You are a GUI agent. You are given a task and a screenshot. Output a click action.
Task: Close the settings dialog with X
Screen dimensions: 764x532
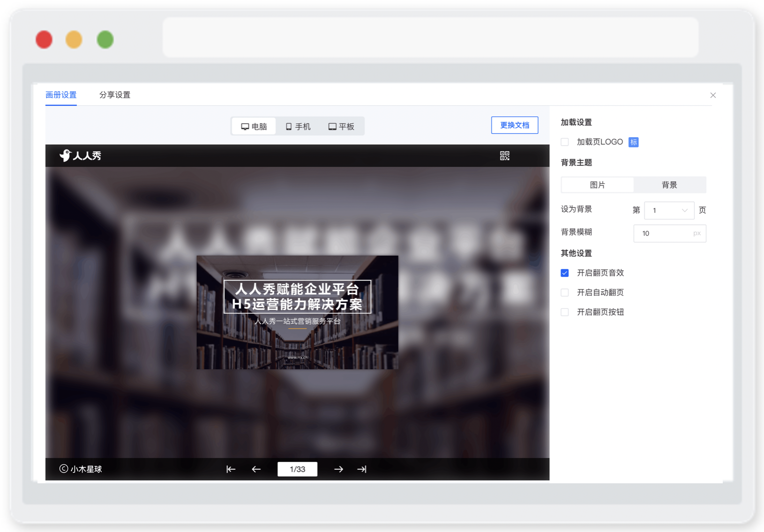pyautogui.click(x=713, y=95)
